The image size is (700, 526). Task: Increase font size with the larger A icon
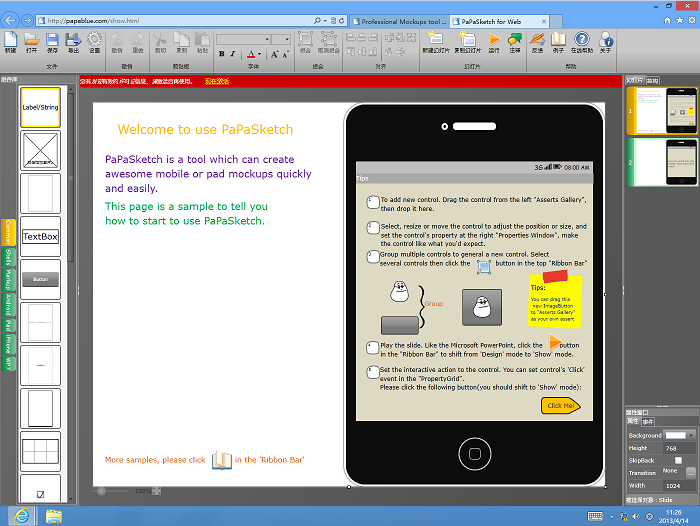click(x=274, y=54)
